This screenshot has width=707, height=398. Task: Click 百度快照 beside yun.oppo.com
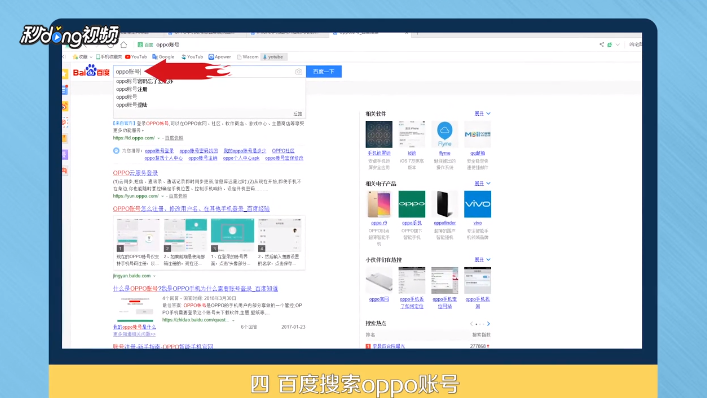[178, 196]
